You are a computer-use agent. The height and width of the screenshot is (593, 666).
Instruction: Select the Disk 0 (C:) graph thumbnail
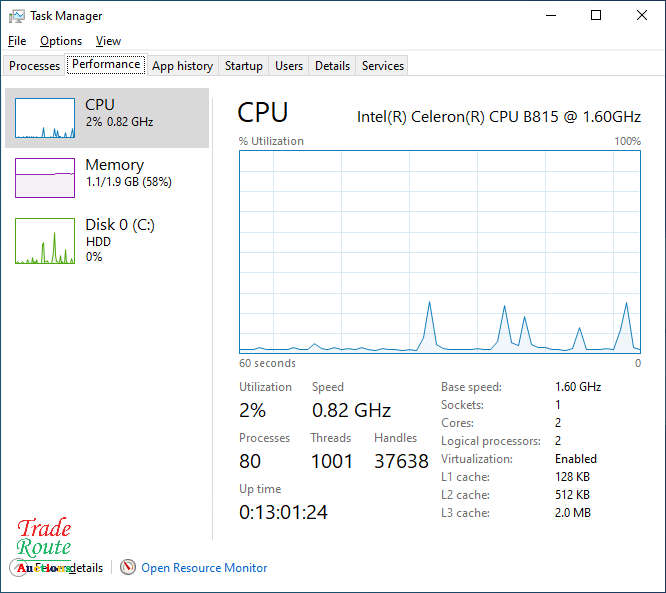45,241
